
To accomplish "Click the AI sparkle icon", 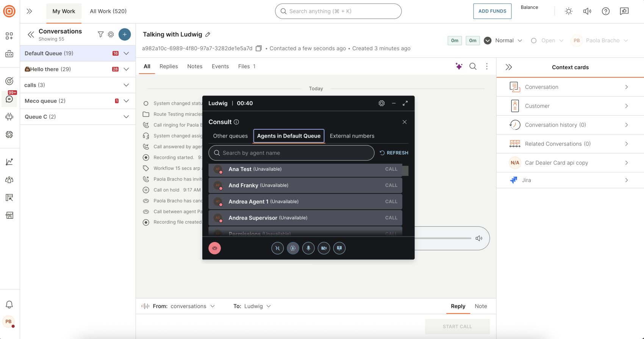I will click(x=459, y=66).
